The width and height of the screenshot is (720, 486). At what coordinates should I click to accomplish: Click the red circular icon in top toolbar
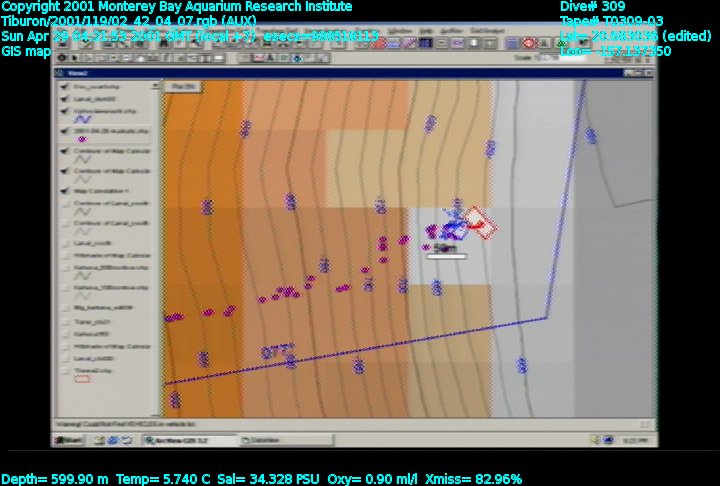(529, 43)
